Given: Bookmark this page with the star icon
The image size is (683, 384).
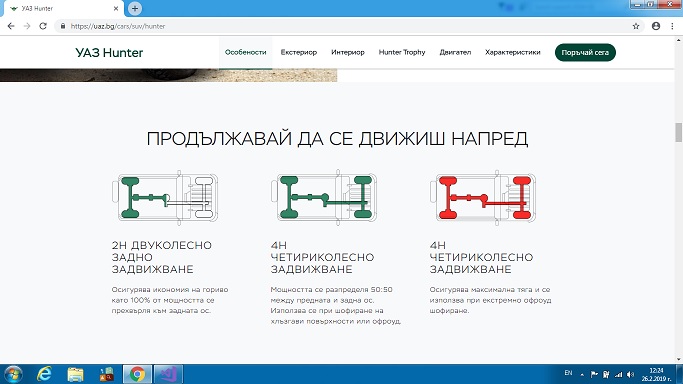Looking at the screenshot, I should point(636,26).
